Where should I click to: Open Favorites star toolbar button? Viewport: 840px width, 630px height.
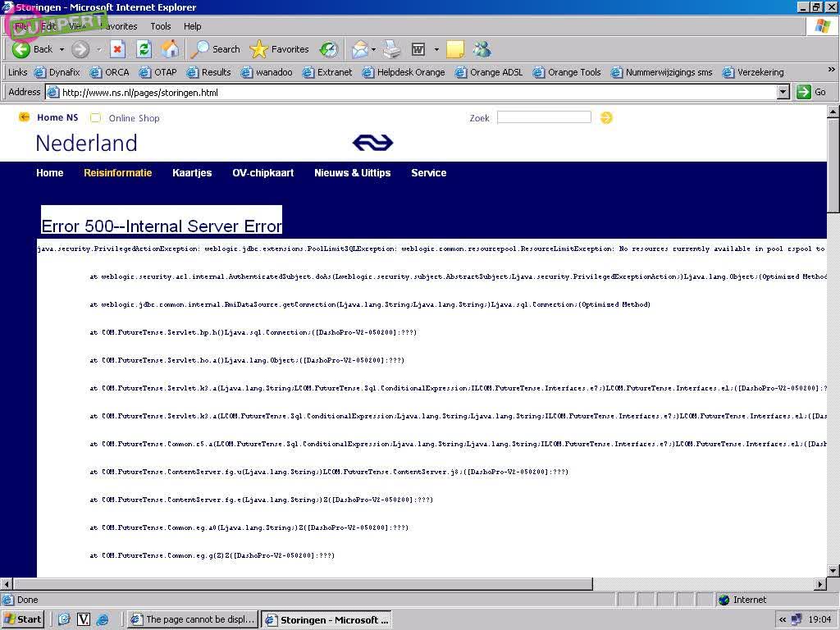point(279,49)
